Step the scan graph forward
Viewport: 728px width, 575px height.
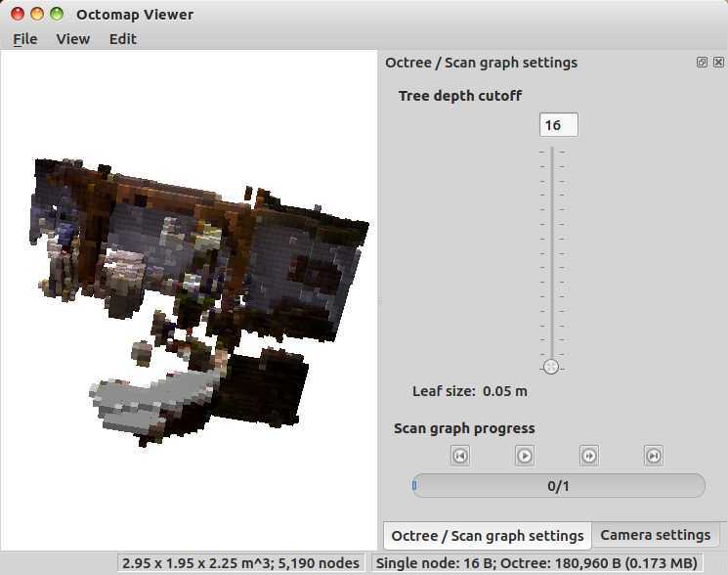click(x=589, y=456)
